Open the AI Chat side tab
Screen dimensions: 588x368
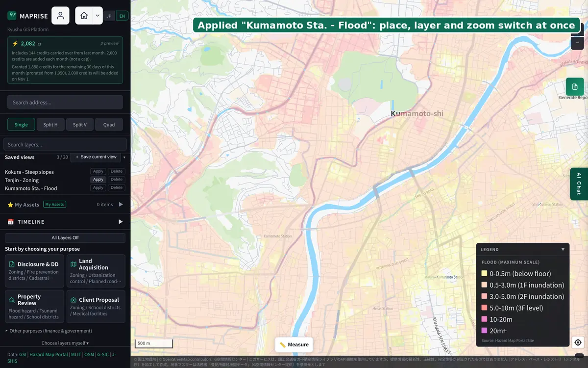tap(579, 184)
